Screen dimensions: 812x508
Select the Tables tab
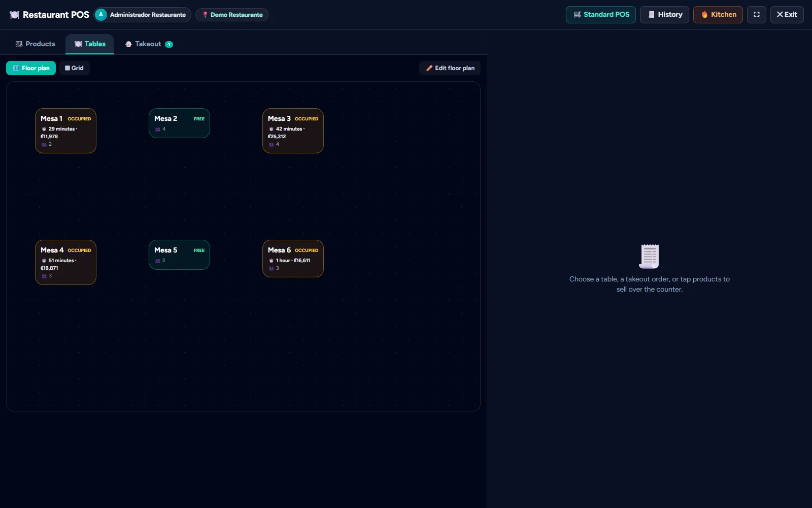pyautogui.click(x=90, y=44)
